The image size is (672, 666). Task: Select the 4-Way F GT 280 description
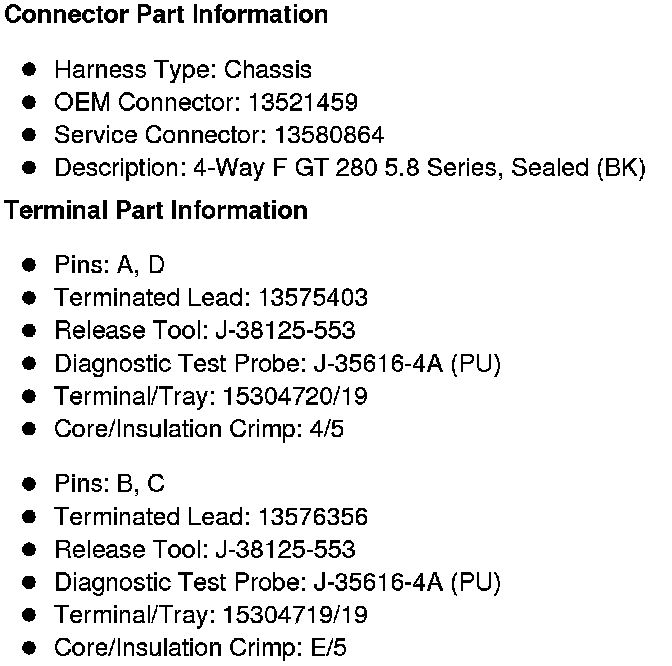click(350, 168)
